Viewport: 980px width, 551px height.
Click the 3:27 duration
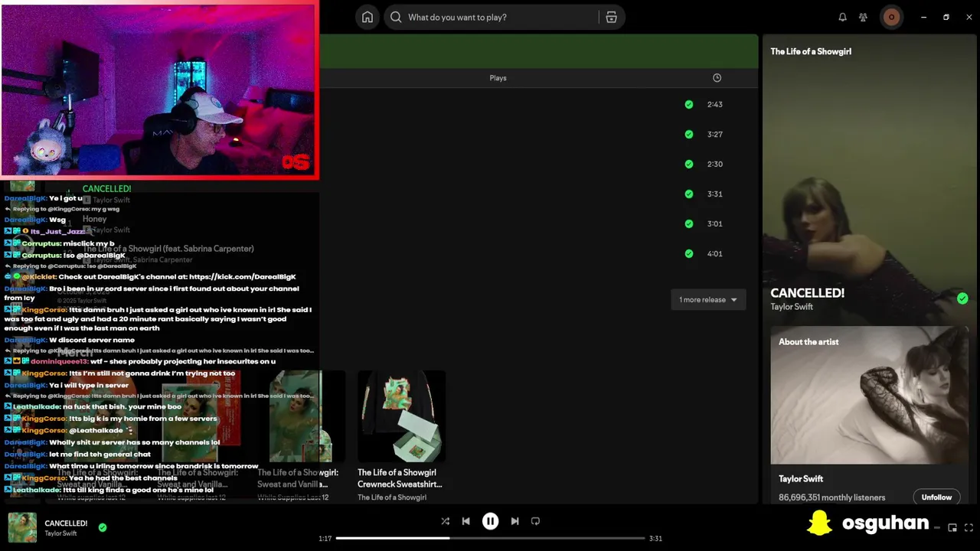point(715,134)
